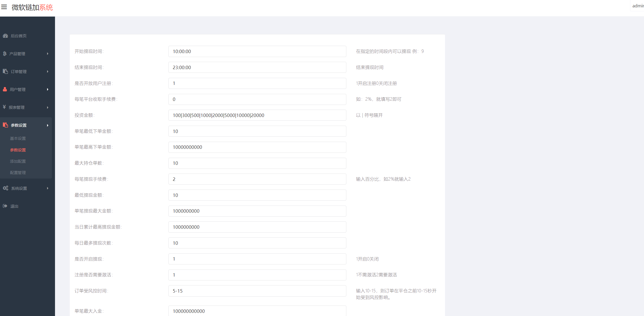This screenshot has width=644, height=316.
Task: Expand the 用户管理 submenu arrow
Action: click(x=48, y=89)
